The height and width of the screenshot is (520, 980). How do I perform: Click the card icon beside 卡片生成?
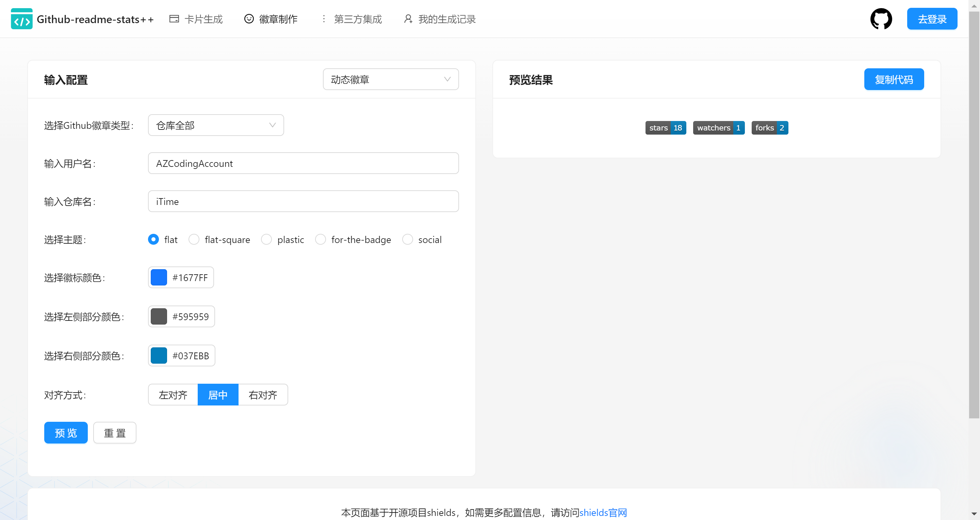(174, 19)
